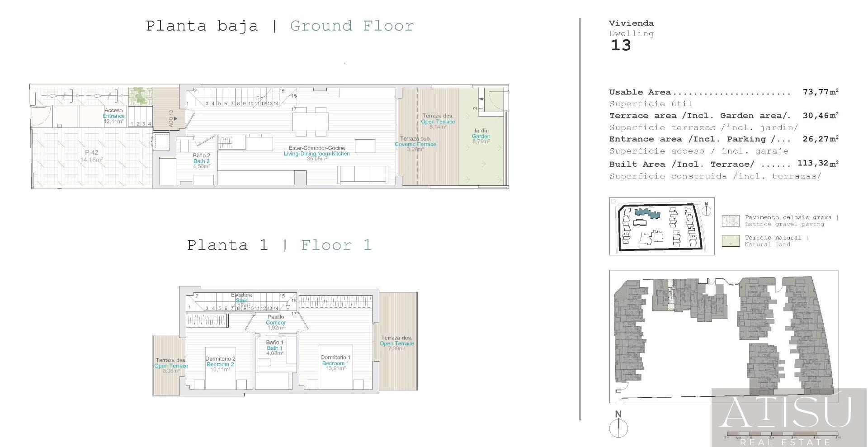Click the dwelling number 13
The height and width of the screenshot is (447, 868).
pyautogui.click(x=621, y=45)
